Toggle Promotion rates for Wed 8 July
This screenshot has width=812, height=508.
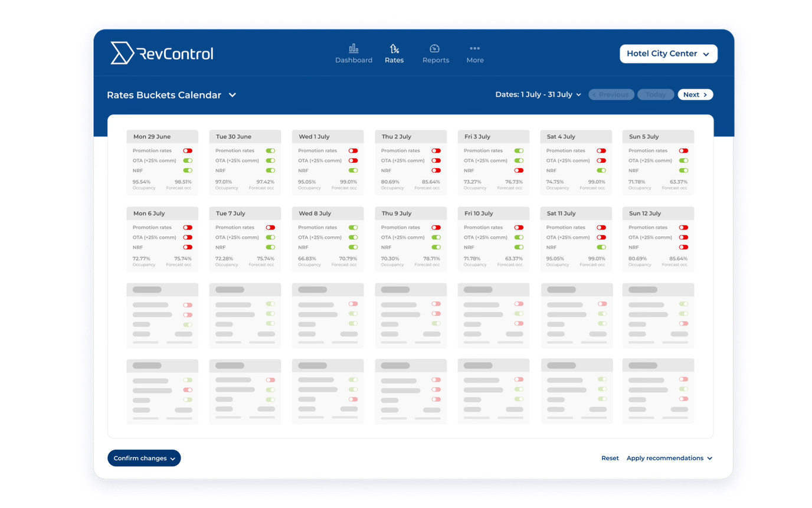click(353, 228)
